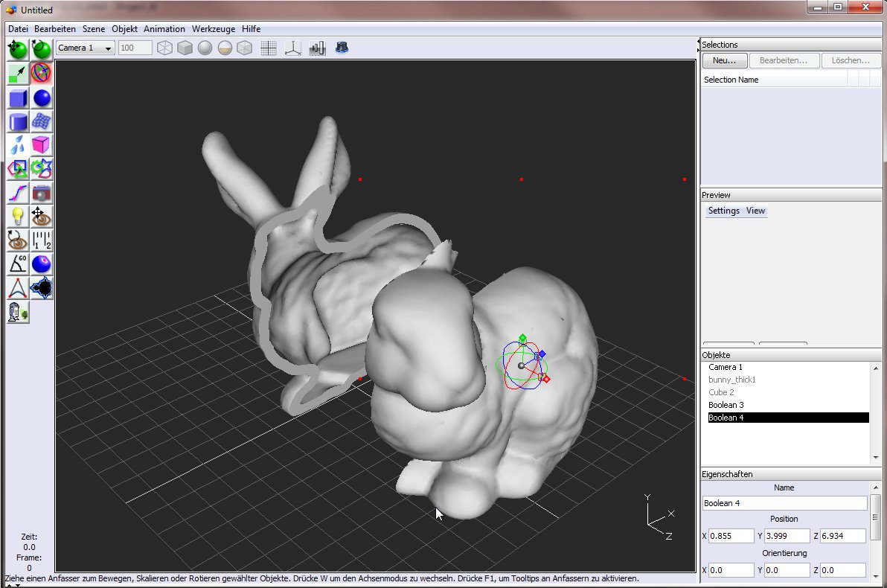Click the Bearbeiten... button in Selections
The width and height of the screenshot is (887, 588).
[x=784, y=60]
